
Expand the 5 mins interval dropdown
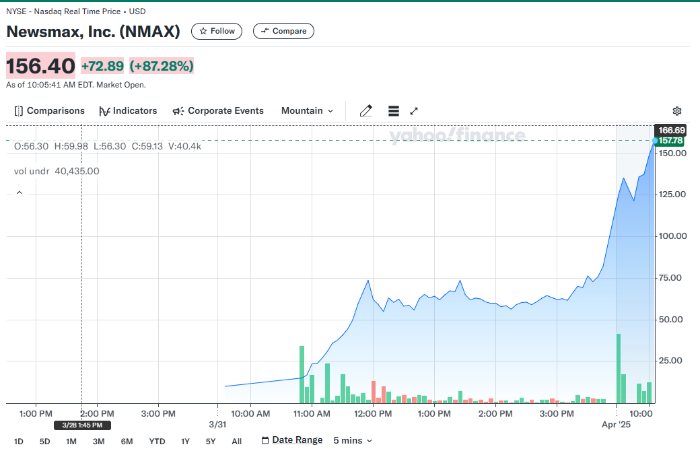pos(353,441)
